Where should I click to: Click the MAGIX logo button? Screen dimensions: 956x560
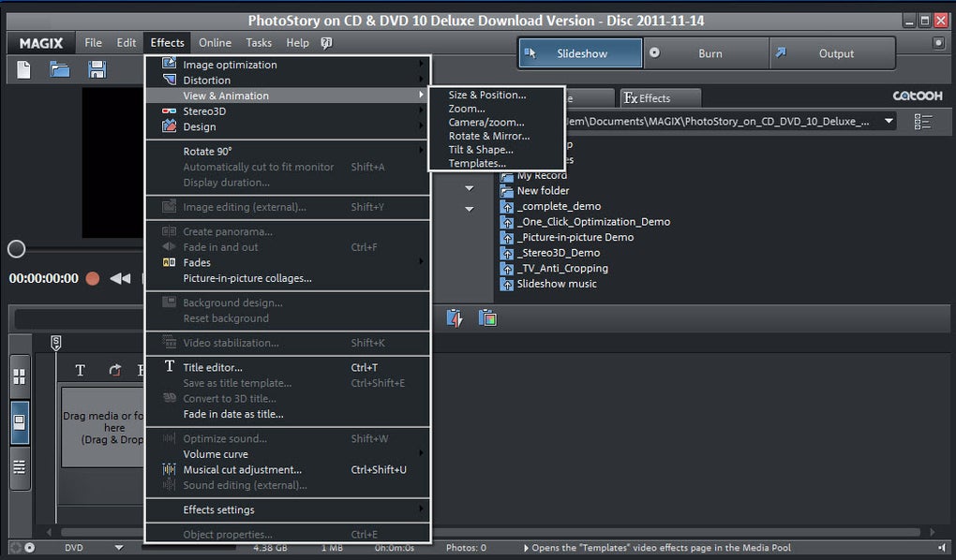tap(41, 43)
